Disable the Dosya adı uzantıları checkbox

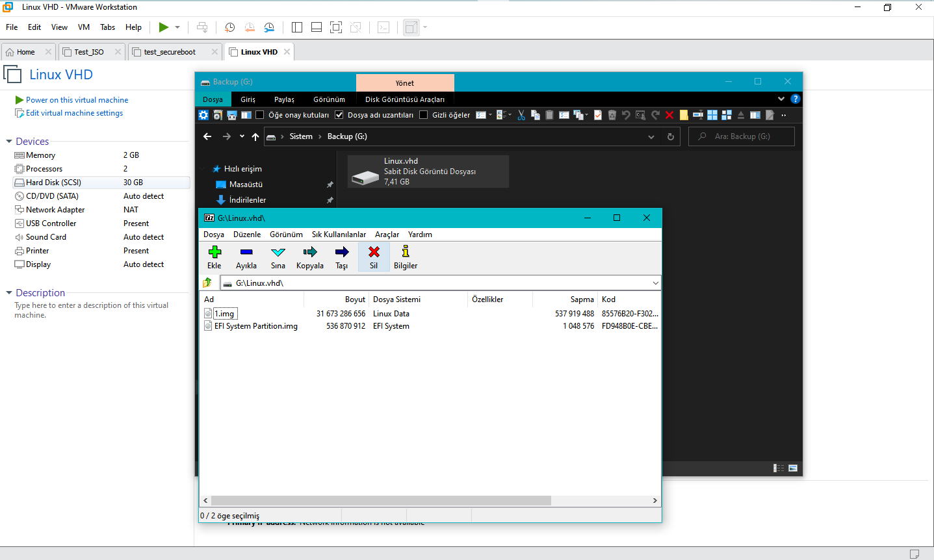pyautogui.click(x=339, y=114)
